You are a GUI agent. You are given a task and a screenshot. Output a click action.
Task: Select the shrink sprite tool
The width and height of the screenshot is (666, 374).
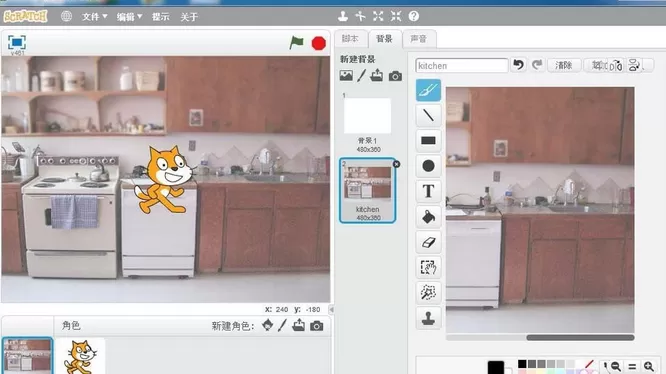point(396,16)
